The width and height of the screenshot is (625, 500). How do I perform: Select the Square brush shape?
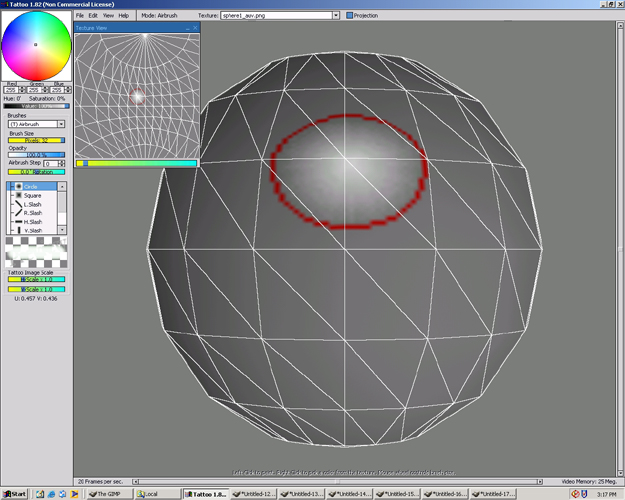point(32,195)
